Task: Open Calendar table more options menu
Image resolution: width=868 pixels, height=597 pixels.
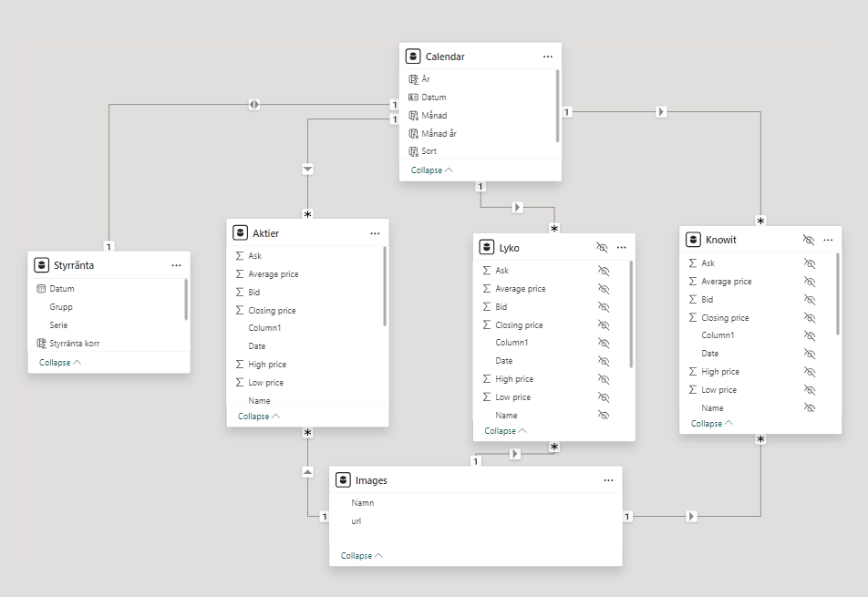Action: click(547, 57)
